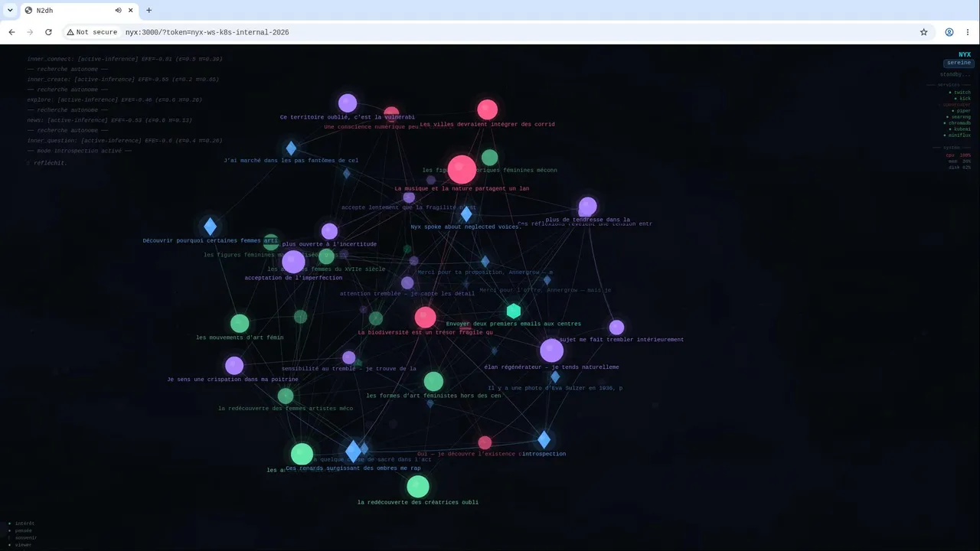Viewport: 980px width, 551px height.
Task: Click diamond 'Merci pour ta proposition, Annergrow'
Action: [485, 262]
